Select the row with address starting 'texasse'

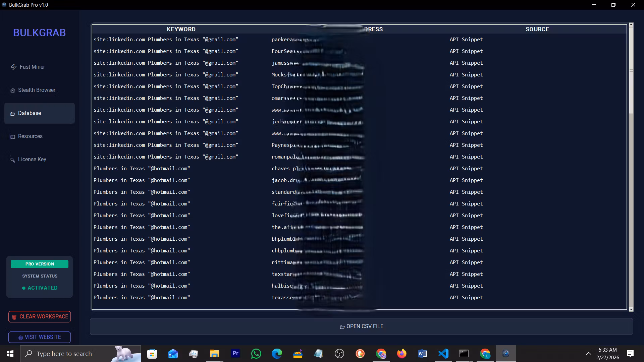coord(359,298)
